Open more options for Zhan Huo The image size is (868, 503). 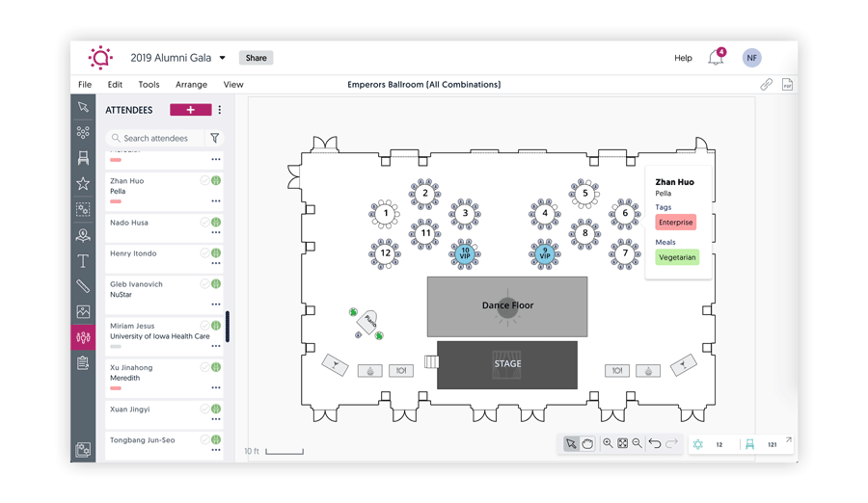pos(216,200)
